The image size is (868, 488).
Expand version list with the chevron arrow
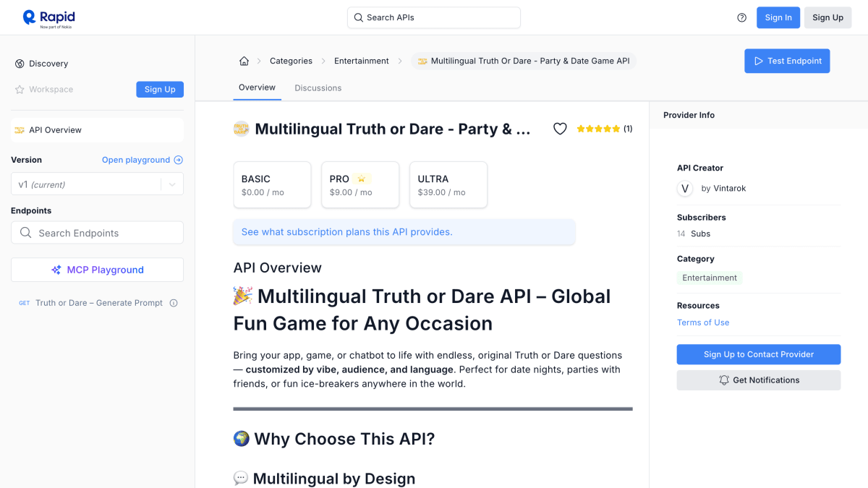(172, 184)
